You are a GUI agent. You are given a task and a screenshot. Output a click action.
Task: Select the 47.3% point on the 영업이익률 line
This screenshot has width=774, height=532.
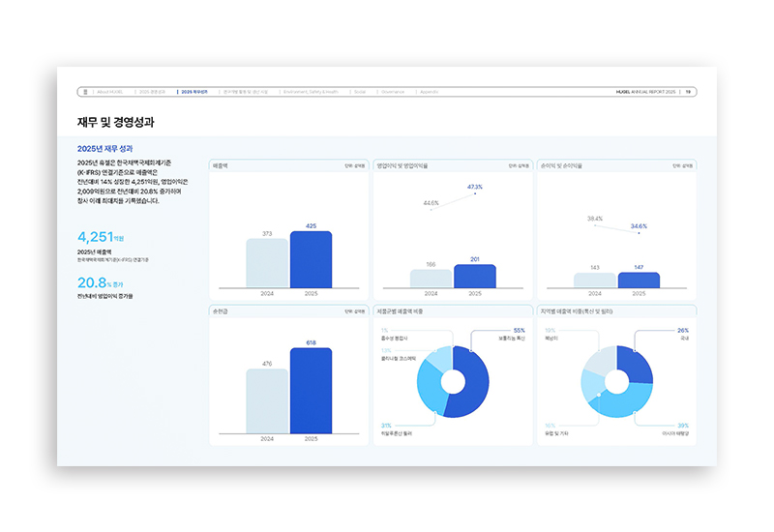click(475, 193)
